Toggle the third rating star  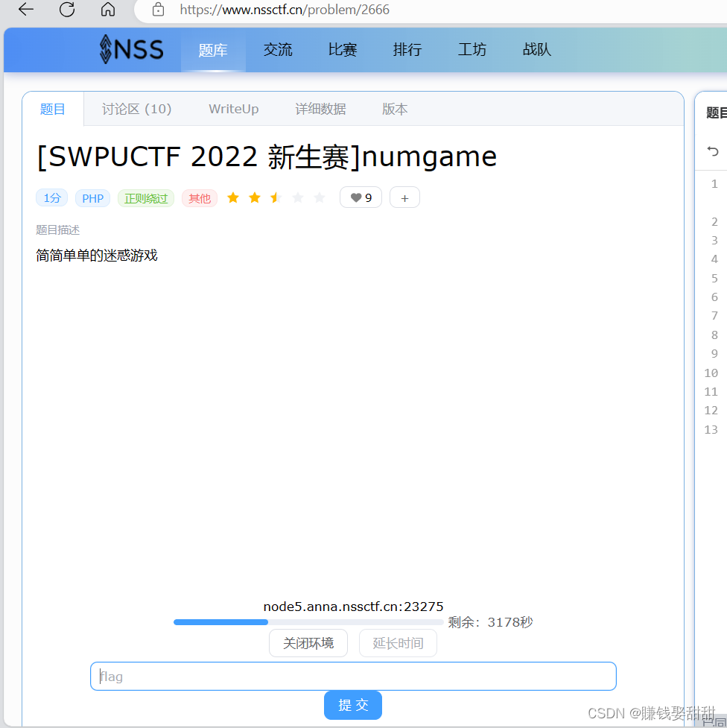point(276,197)
